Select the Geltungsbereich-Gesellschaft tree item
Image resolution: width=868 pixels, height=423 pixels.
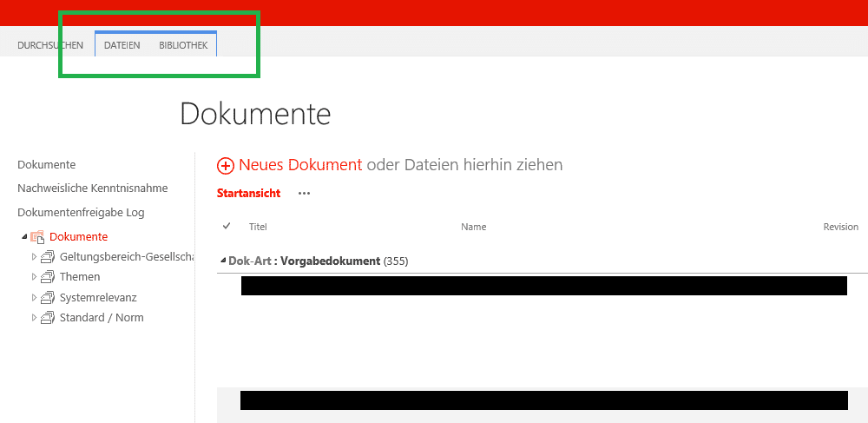pos(127,256)
